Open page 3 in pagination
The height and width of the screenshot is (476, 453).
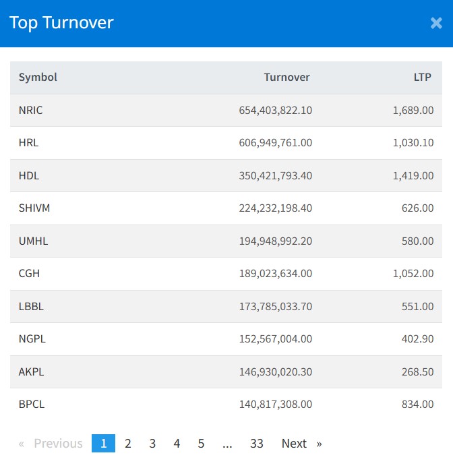(x=152, y=444)
